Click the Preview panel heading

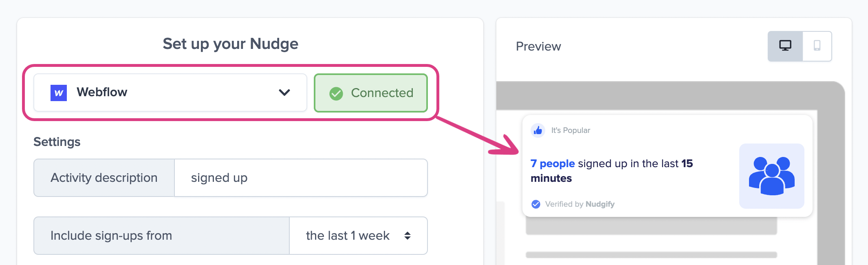(538, 46)
